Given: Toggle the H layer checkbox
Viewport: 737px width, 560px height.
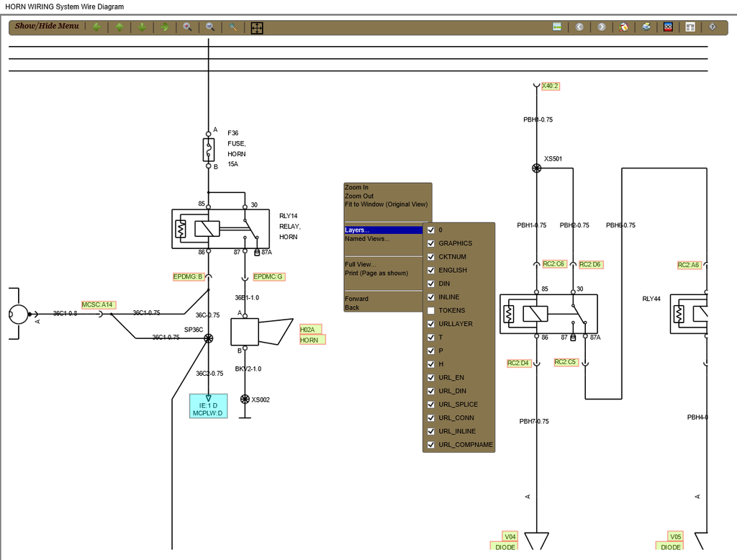Looking at the screenshot, I should click(430, 364).
